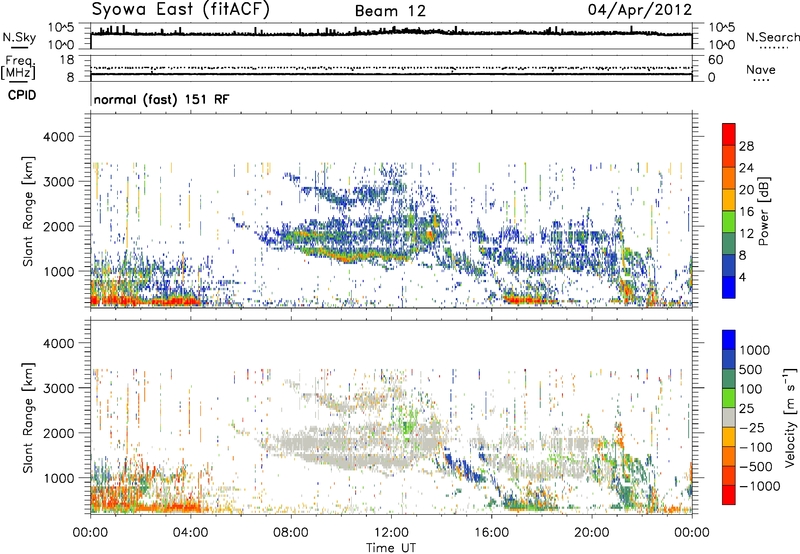
Task: Click the Velocity colorbar gray 25 to -25 segment
Action: tap(729, 417)
